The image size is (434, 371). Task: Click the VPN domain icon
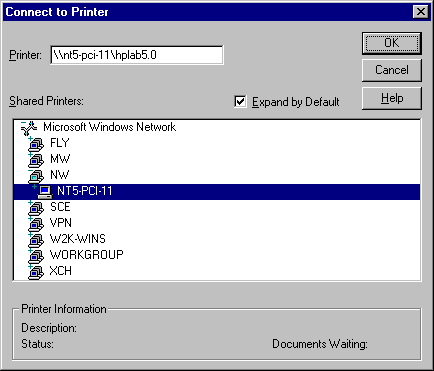[37, 224]
